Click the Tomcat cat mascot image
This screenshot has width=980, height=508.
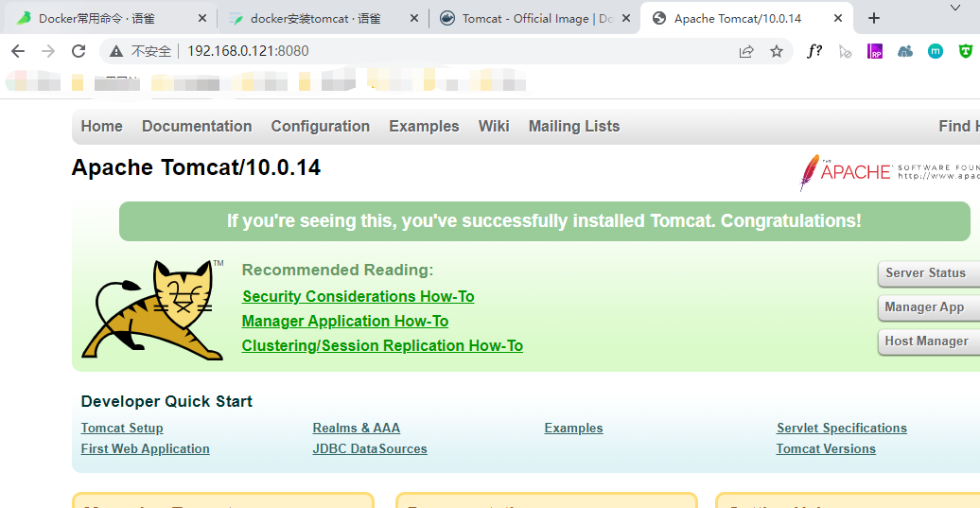tap(152, 310)
